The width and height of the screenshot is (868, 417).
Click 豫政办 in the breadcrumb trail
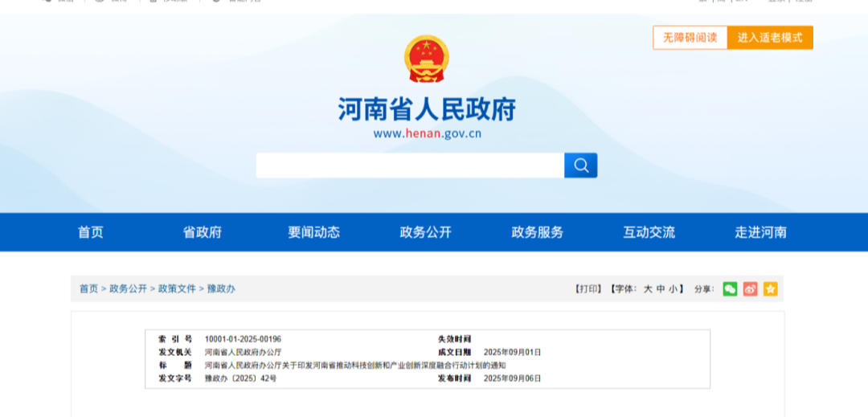coord(222,288)
